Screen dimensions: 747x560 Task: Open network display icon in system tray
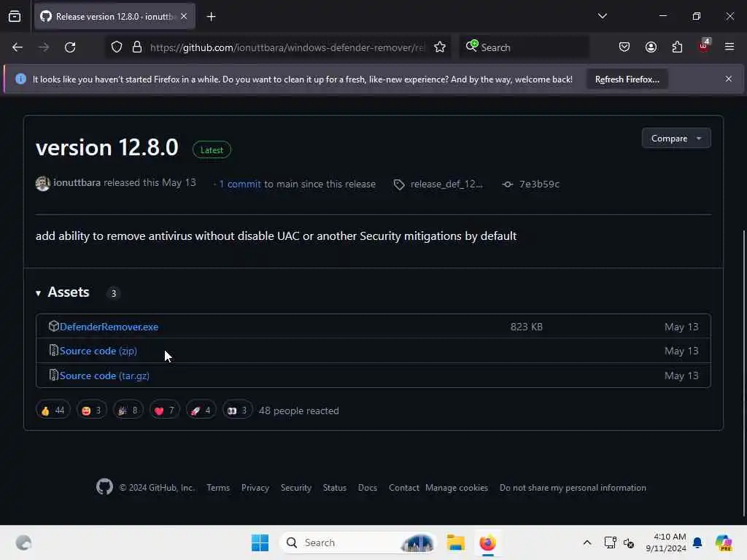[610, 542]
